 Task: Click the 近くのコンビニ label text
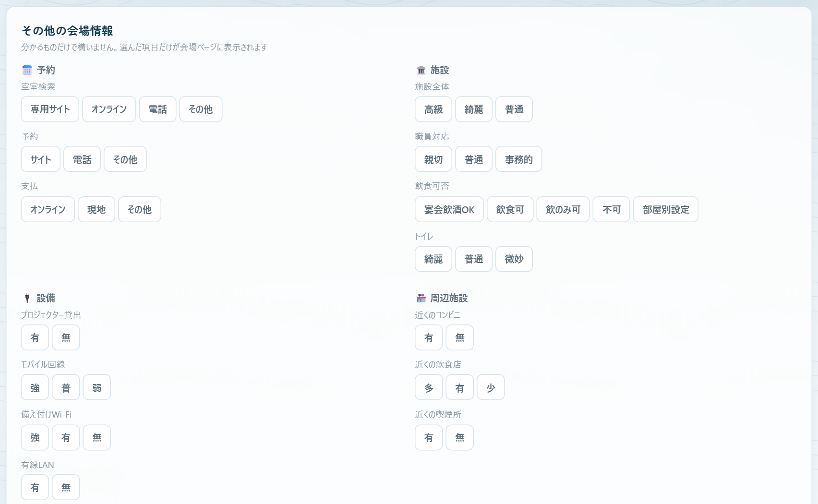(438, 315)
